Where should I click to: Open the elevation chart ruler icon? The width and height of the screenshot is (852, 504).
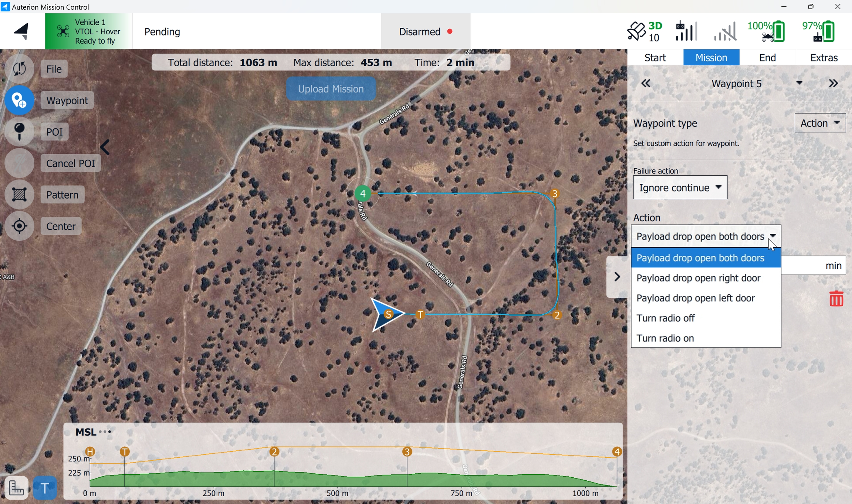pyautogui.click(x=16, y=488)
